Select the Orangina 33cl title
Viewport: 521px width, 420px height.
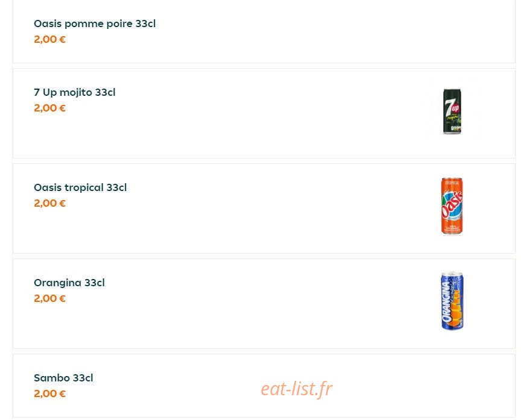pos(69,283)
